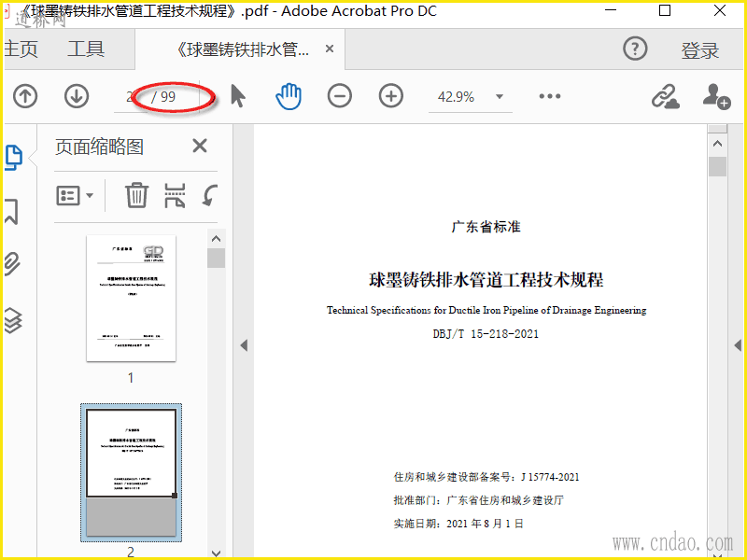This screenshot has height=560, width=747.
Task: Maximize the Acrobat window
Action: pos(665,10)
